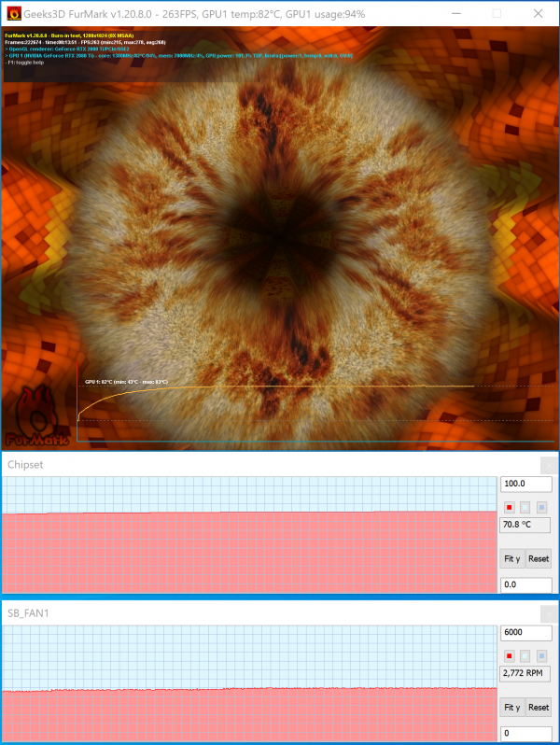This screenshot has height=745, width=560.
Task: Click the FurMark window title text
Action: click(194, 14)
